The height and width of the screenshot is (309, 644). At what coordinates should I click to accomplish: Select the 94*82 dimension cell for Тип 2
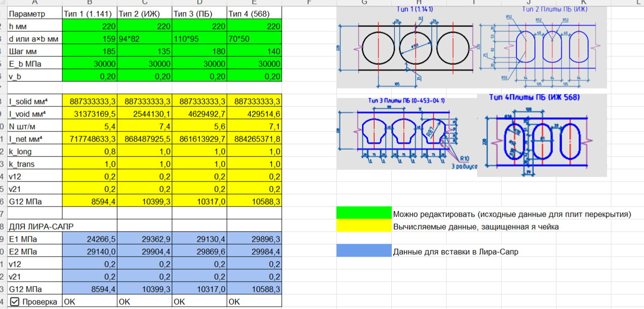[144, 39]
